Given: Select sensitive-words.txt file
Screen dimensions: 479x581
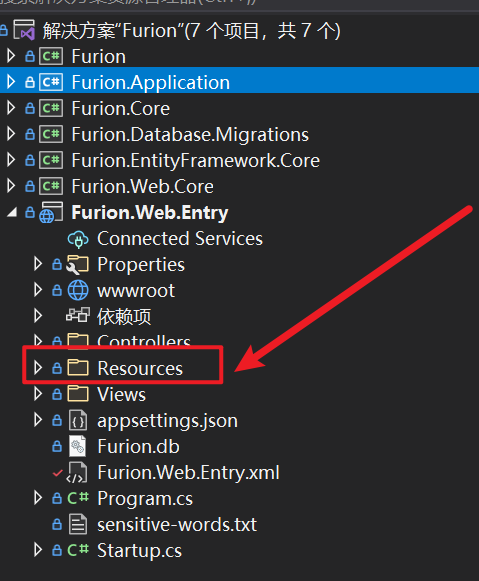Looking at the screenshot, I should 177,525.
